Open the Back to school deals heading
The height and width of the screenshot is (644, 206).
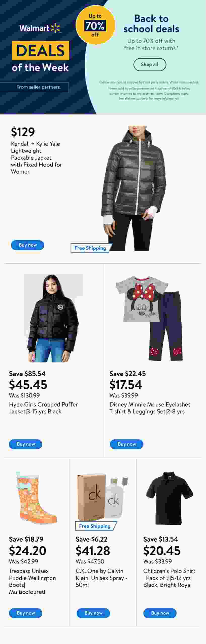click(151, 24)
